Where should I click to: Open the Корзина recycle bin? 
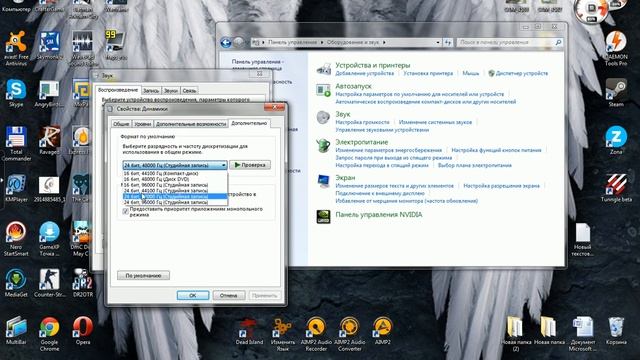tap(616, 331)
